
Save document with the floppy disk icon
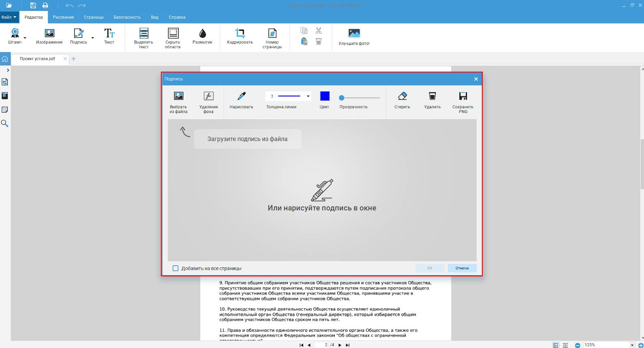click(33, 6)
